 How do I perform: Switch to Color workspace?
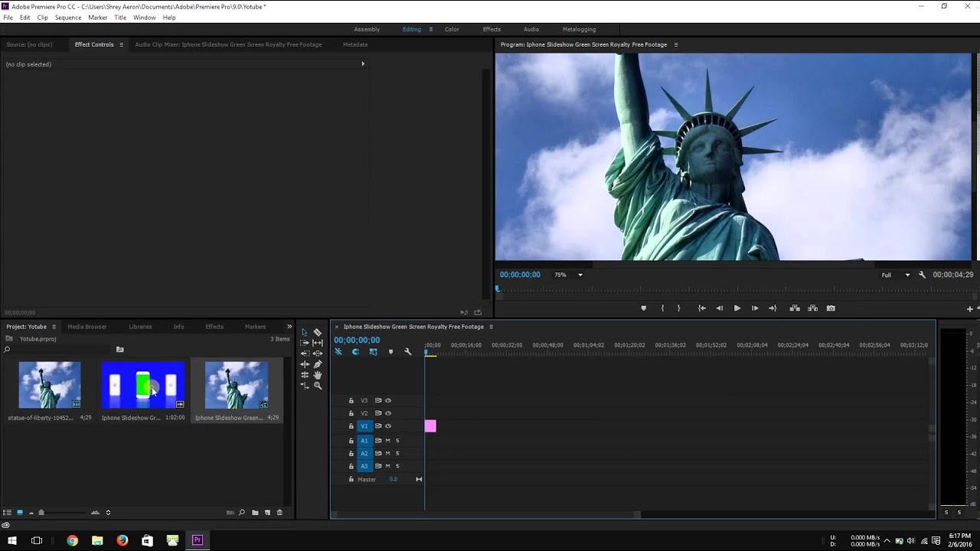452,29
